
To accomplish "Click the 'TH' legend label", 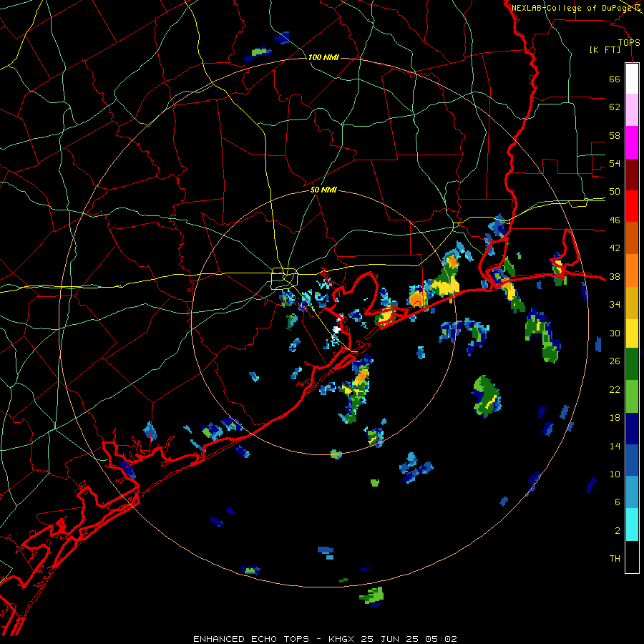I will tap(615, 559).
